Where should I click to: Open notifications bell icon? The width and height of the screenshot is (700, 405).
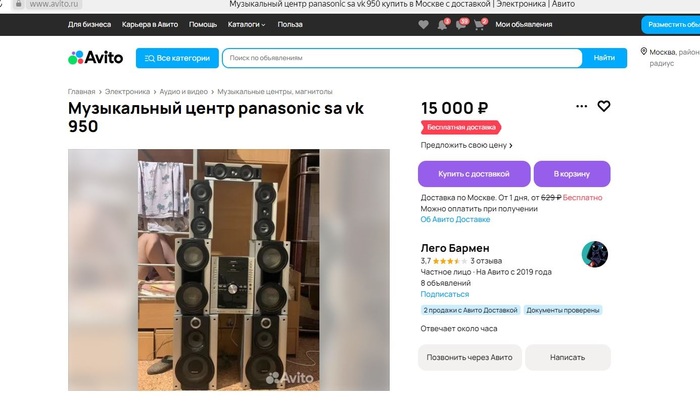[x=442, y=25]
